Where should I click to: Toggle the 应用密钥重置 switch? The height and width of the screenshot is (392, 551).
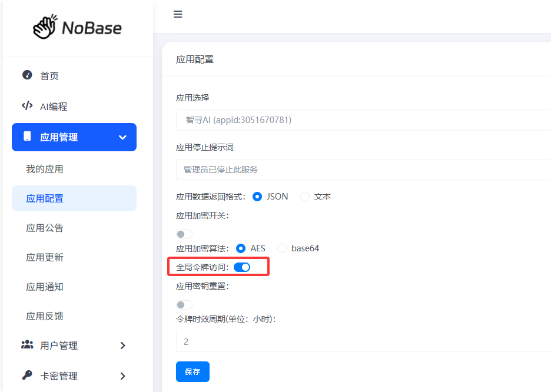pyautogui.click(x=184, y=305)
